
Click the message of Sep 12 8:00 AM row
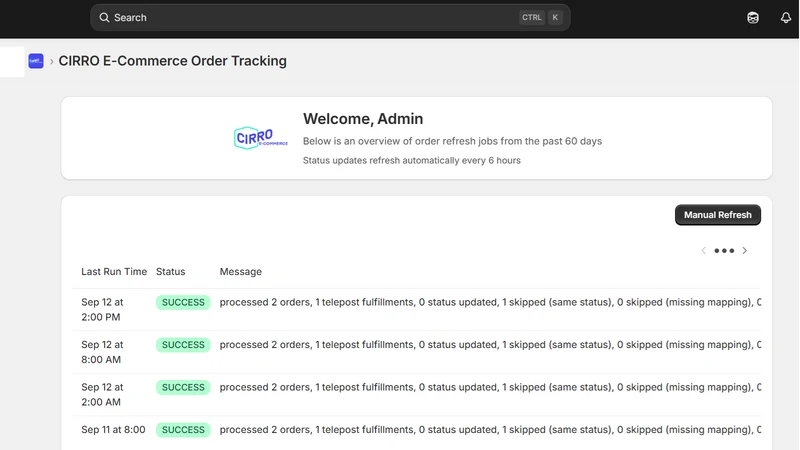(x=490, y=344)
